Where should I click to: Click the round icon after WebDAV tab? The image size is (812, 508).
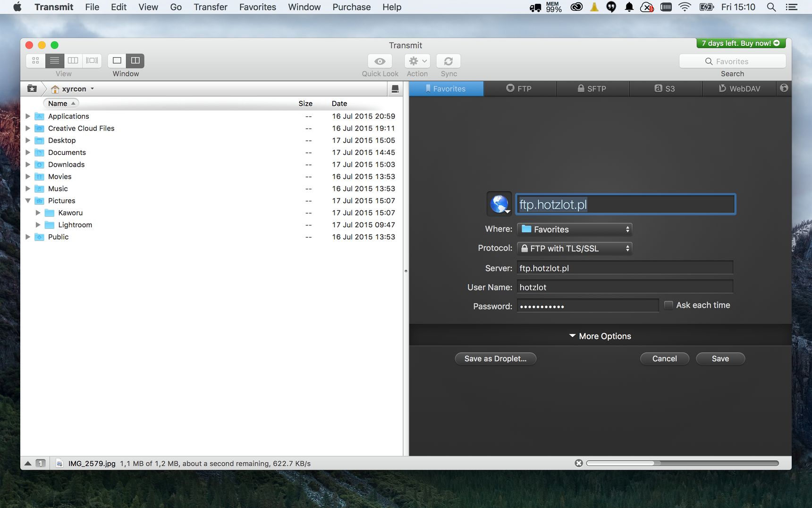tap(784, 88)
